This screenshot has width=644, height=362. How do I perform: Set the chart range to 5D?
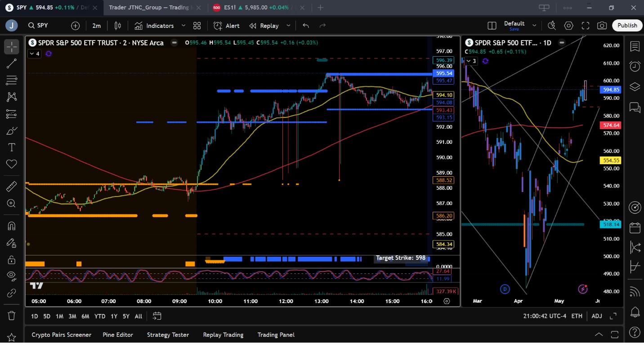coord(47,316)
